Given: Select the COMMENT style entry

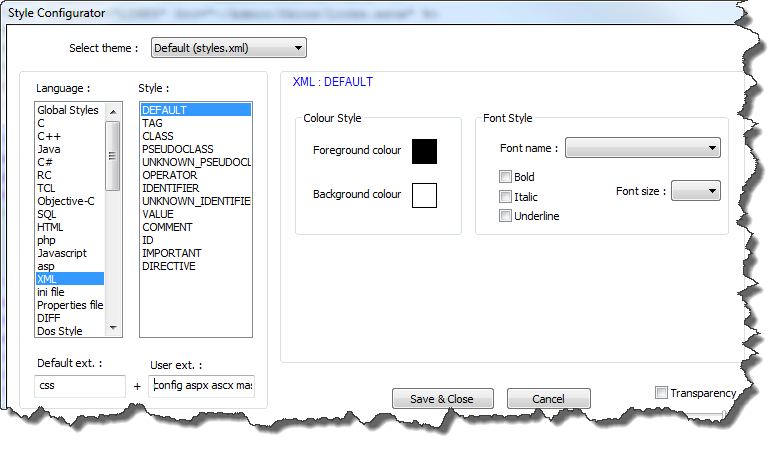Looking at the screenshot, I should (x=166, y=227).
